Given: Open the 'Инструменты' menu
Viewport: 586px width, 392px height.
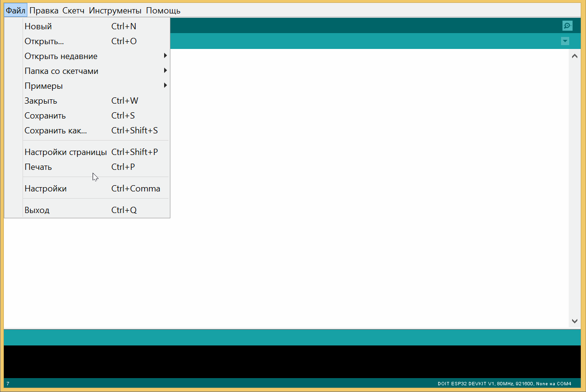Looking at the screenshot, I should point(115,11).
